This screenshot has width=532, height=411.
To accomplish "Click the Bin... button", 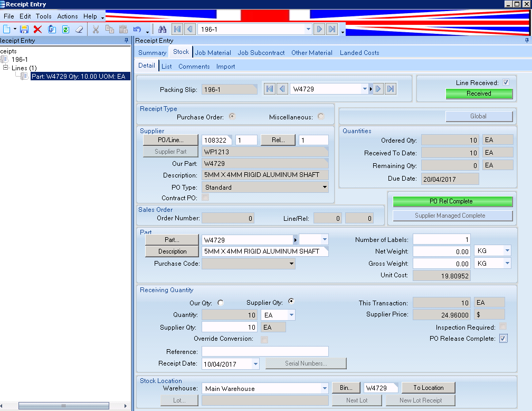I will (x=346, y=388).
